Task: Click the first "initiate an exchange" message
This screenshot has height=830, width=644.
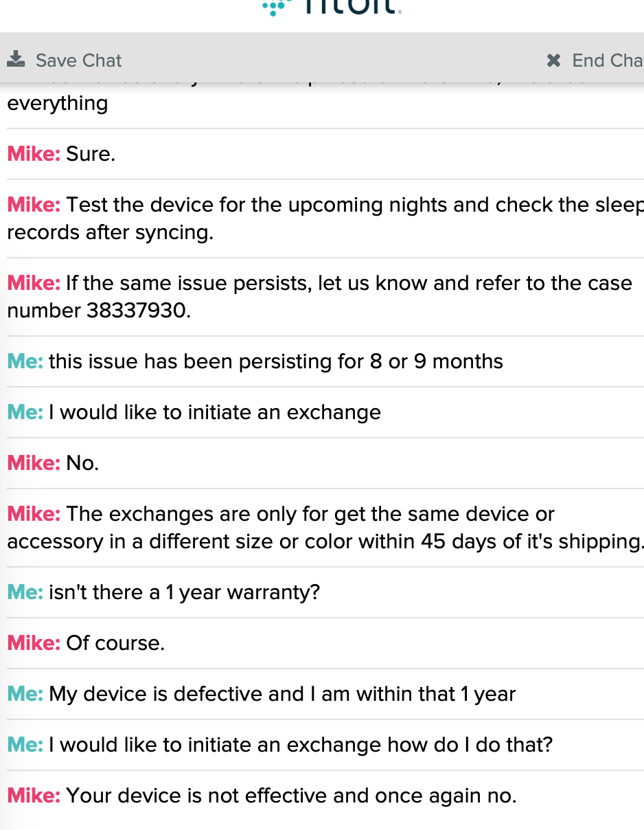Action: point(214,412)
